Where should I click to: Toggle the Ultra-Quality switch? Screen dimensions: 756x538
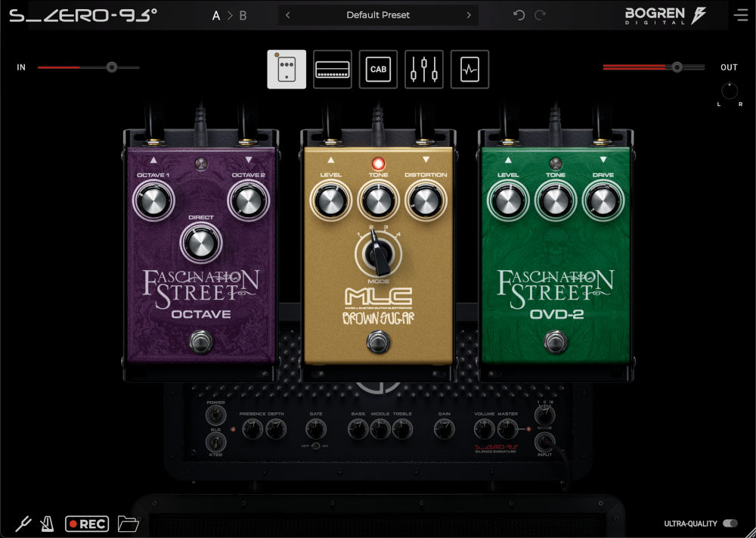pos(730,523)
